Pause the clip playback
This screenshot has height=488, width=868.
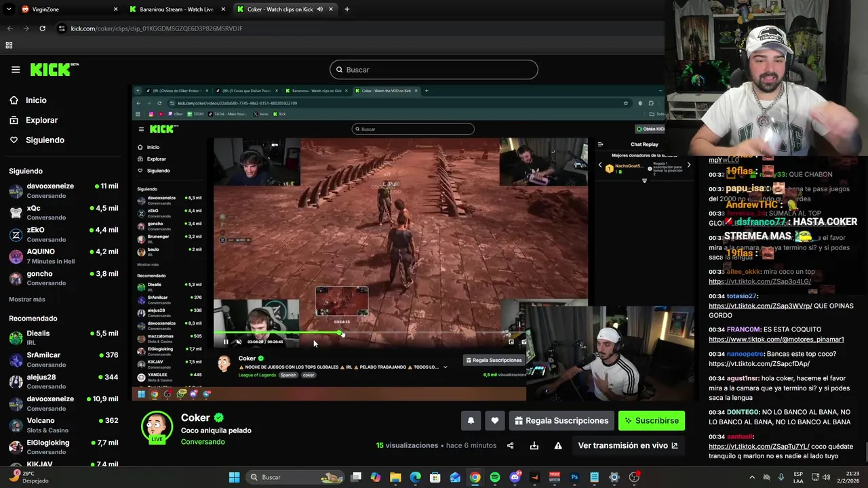226,342
